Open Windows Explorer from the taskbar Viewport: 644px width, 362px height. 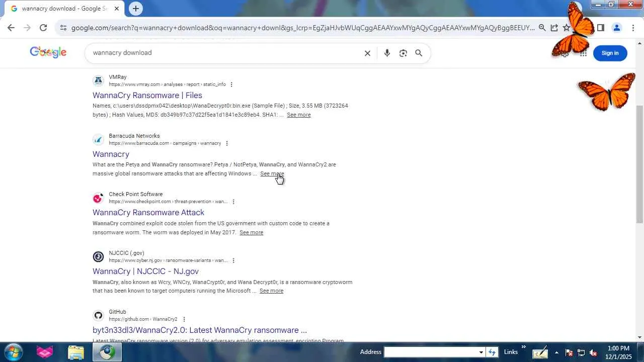(76, 352)
